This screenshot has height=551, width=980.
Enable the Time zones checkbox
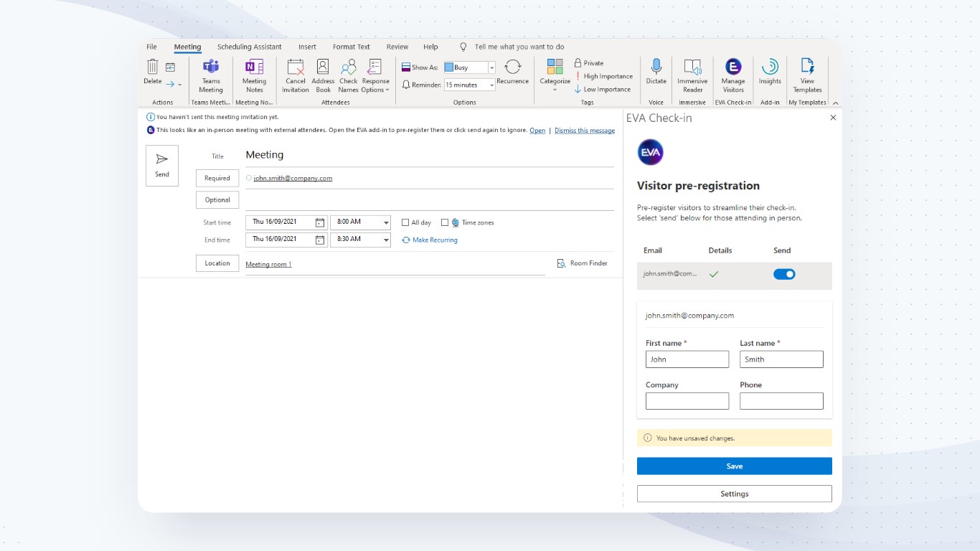[445, 222]
